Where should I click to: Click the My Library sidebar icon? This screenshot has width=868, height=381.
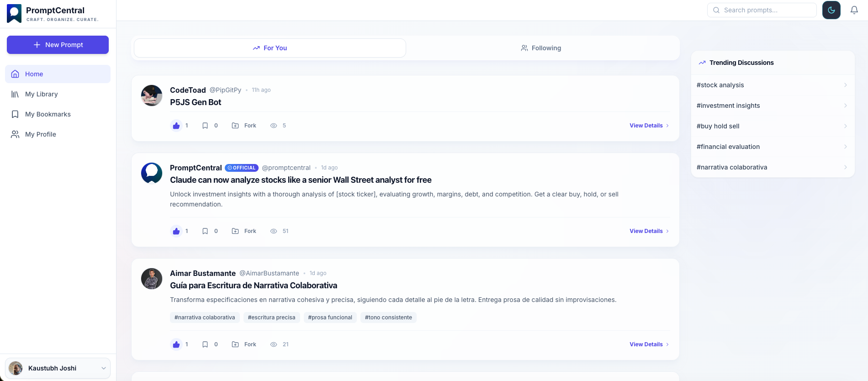point(15,94)
